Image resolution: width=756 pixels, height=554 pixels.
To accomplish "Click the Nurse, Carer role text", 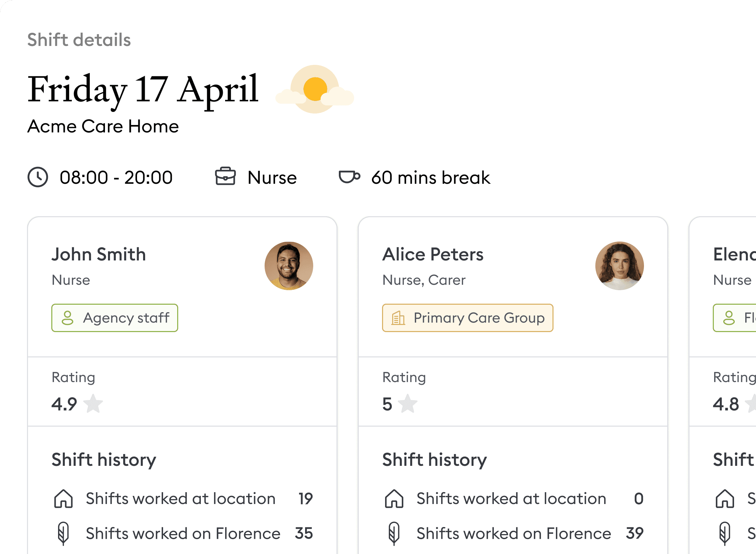I will 424,280.
